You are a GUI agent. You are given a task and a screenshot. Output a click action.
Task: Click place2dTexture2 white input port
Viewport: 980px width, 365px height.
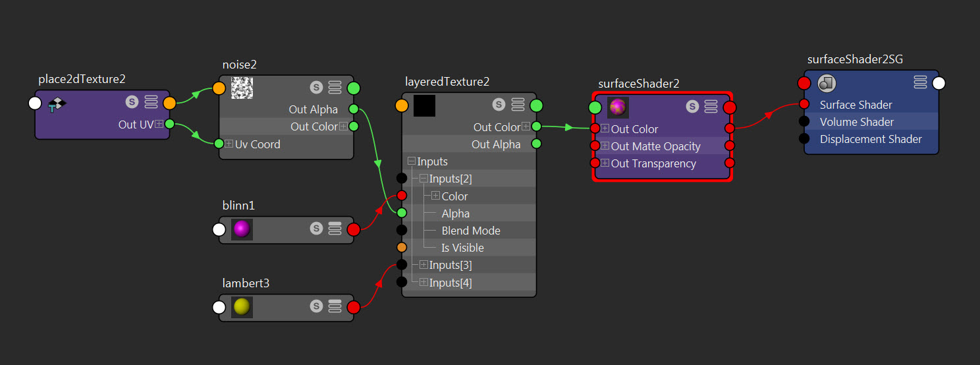point(35,103)
